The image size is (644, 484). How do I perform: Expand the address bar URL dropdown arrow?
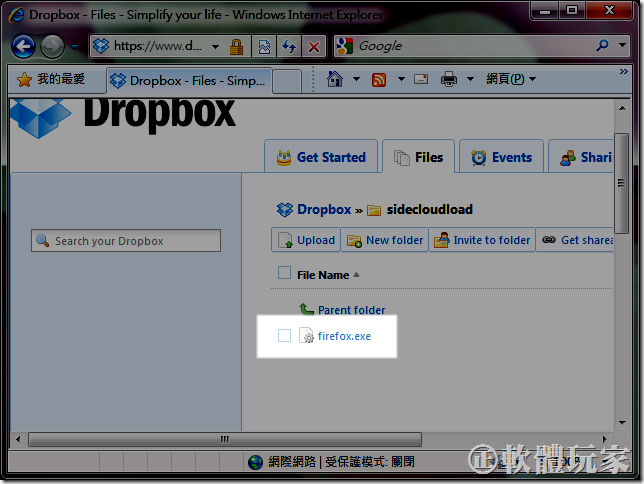coord(215,46)
